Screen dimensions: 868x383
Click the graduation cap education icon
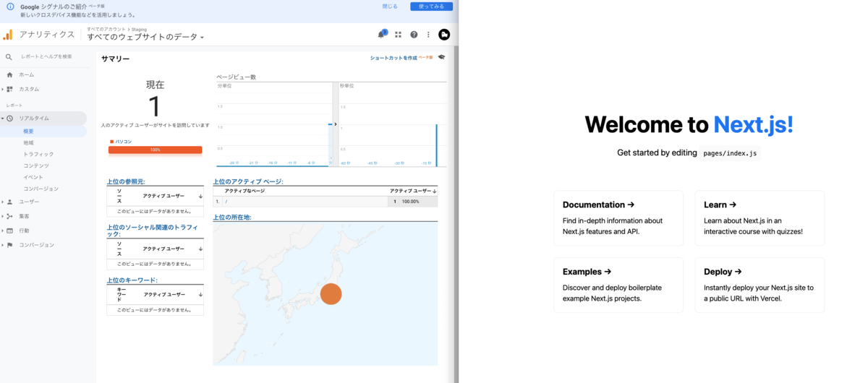click(x=441, y=57)
